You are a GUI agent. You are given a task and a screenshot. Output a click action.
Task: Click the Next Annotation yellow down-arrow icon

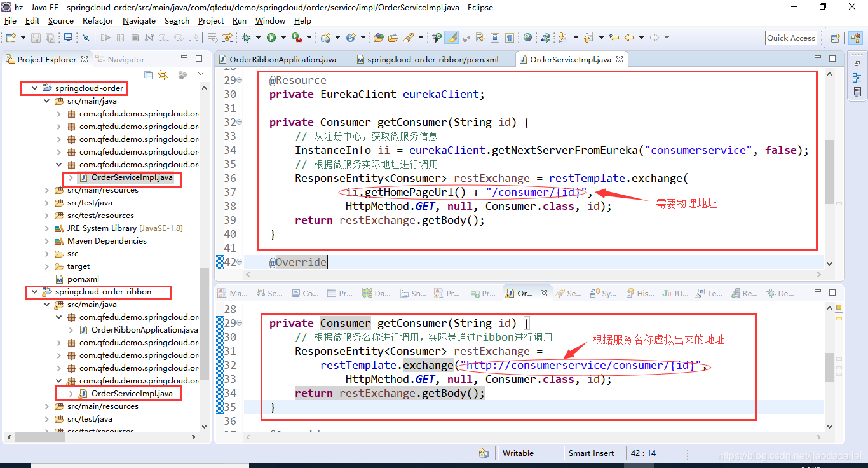pos(562,38)
